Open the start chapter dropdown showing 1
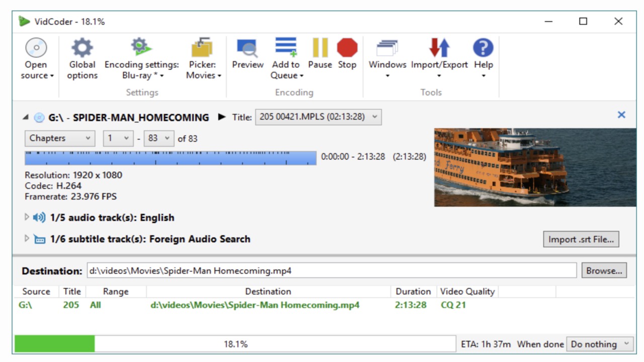Image resolution: width=644 pixels, height=362 pixels. point(118,138)
